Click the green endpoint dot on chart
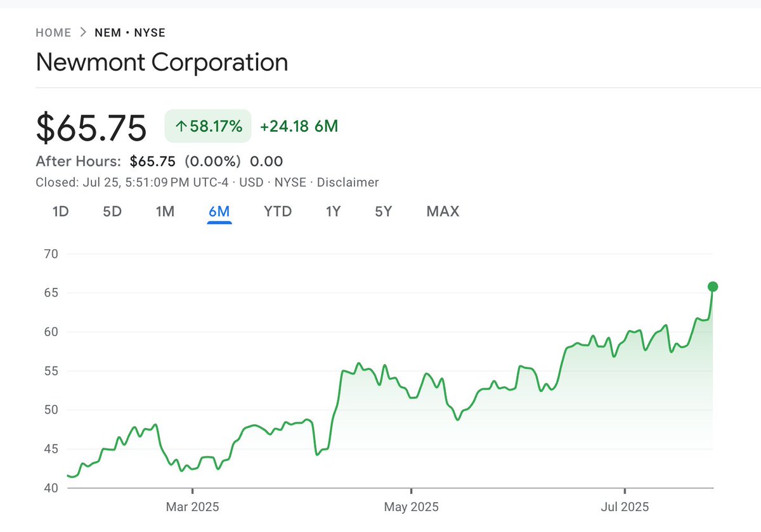The height and width of the screenshot is (532, 761). 713,287
